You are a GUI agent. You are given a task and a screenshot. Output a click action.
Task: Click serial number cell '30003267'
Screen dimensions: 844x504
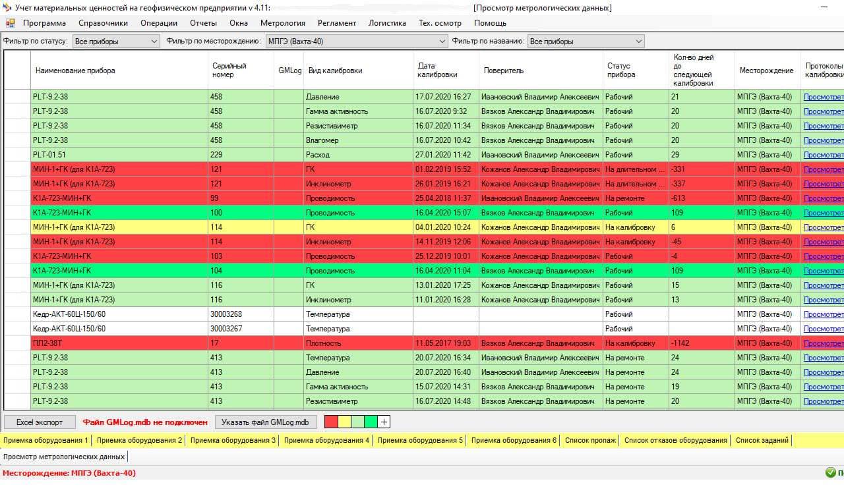pyautogui.click(x=241, y=329)
